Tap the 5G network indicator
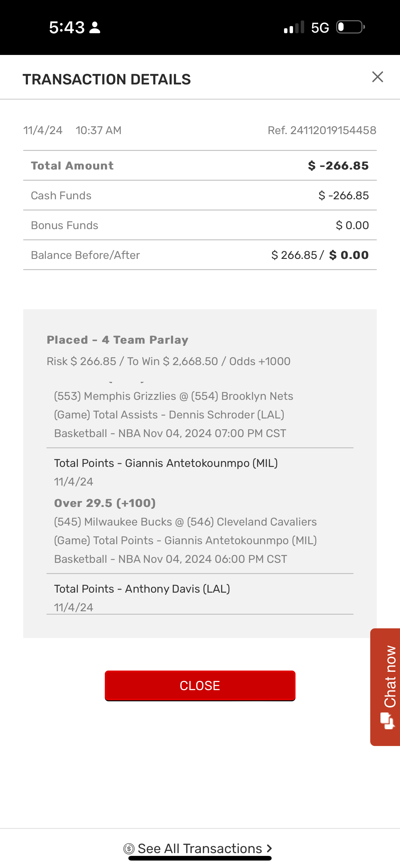Image resolution: width=400 pixels, height=868 pixels. (319, 28)
